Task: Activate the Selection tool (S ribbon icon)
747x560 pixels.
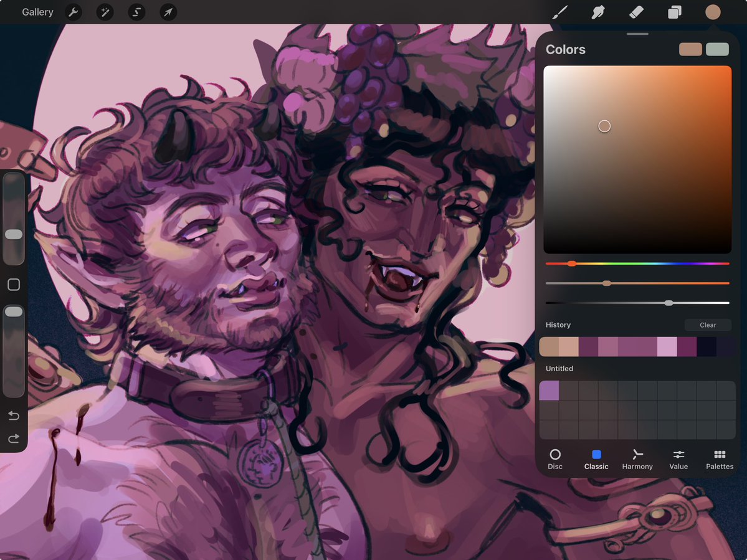Action: [136, 12]
